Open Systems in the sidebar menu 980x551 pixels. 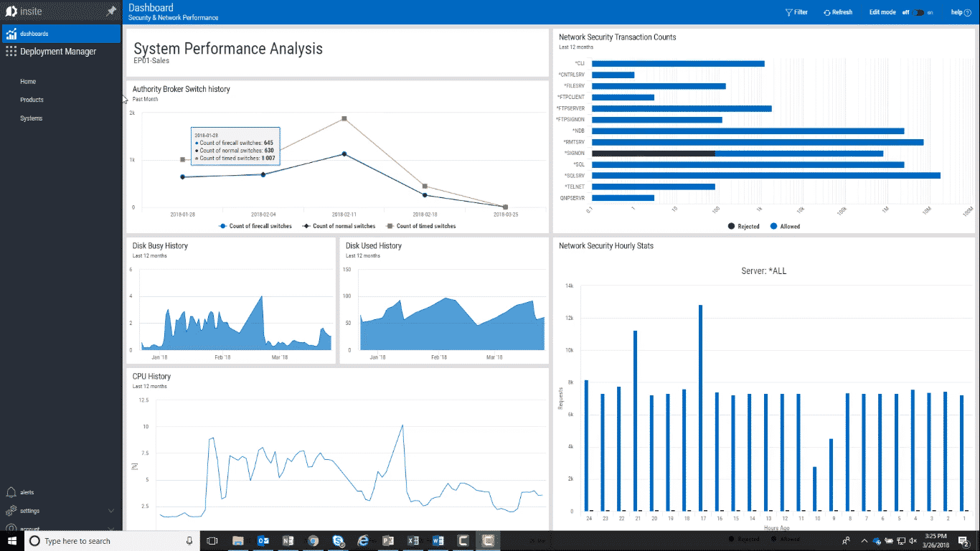click(31, 118)
